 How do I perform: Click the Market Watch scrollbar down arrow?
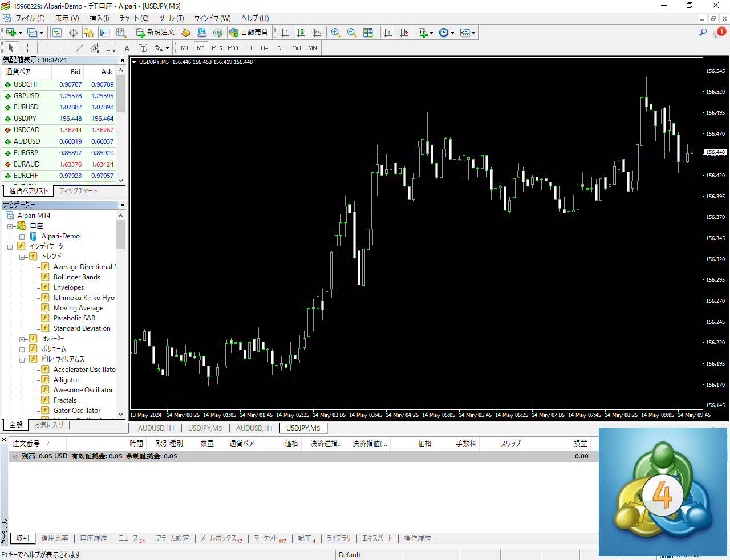(x=120, y=180)
